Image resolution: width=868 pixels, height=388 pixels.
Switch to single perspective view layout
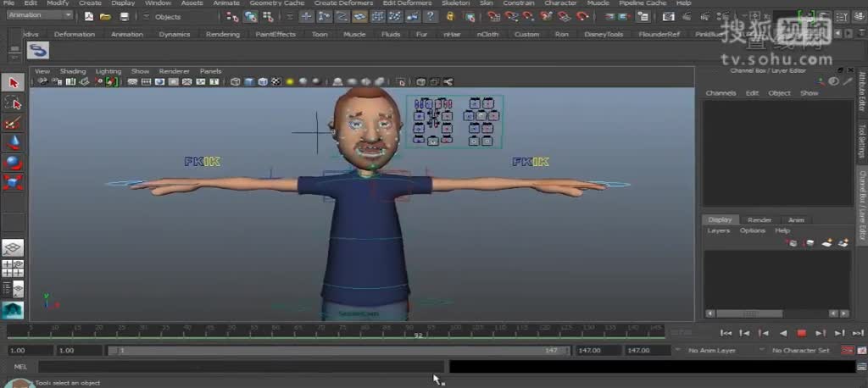(13, 248)
